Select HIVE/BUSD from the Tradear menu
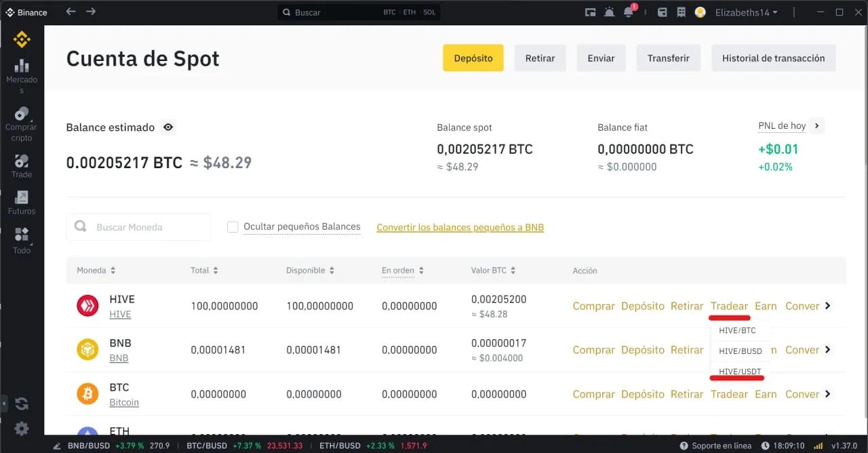 pos(739,351)
